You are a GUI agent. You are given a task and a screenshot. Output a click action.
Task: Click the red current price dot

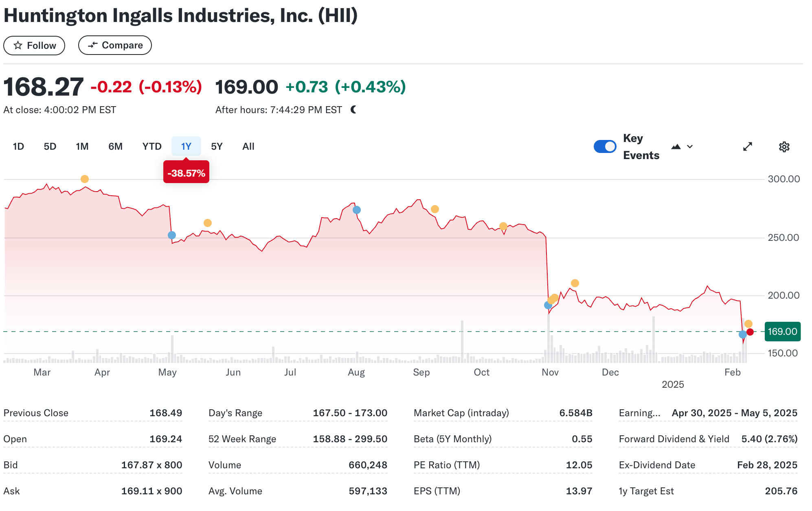750,332
